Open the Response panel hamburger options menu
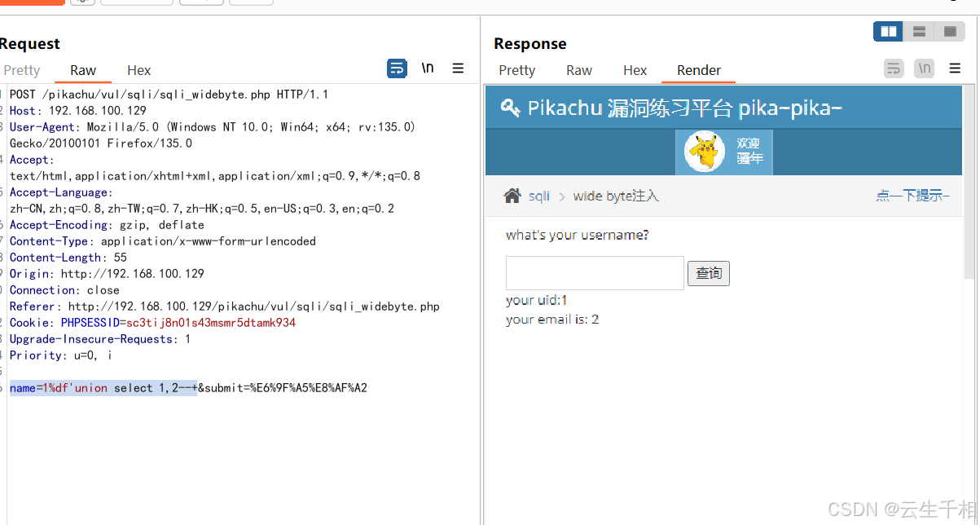980x525 pixels. click(x=955, y=68)
